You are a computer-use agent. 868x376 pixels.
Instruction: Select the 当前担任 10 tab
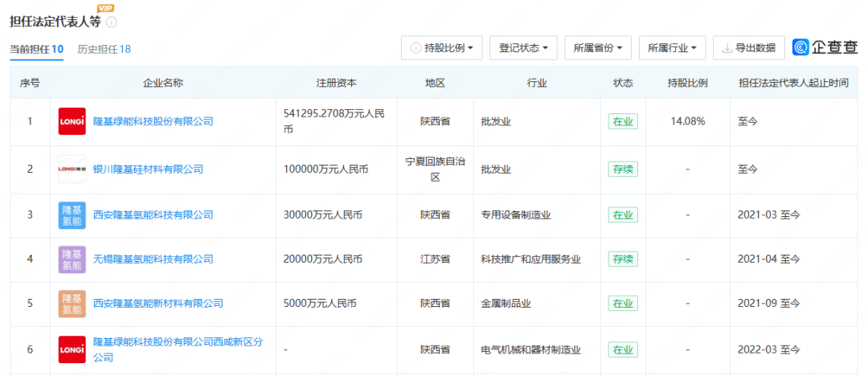pos(36,49)
